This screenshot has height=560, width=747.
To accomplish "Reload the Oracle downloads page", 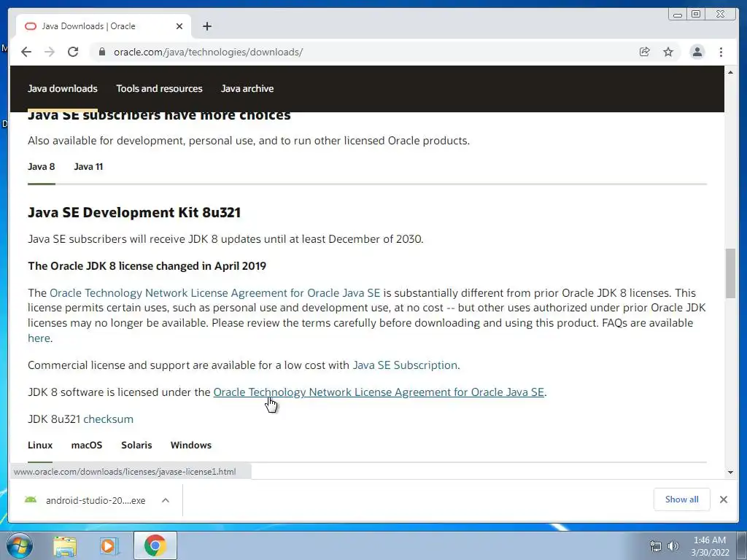I will coord(73,52).
